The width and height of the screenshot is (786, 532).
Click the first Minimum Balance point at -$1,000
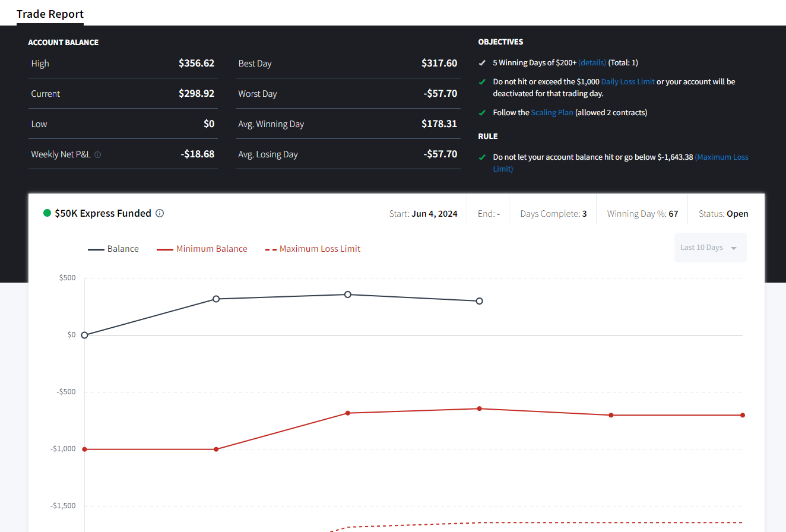click(84, 449)
